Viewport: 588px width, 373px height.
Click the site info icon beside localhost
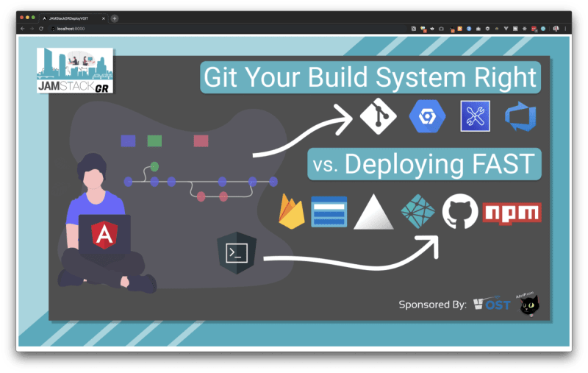[53, 29]
